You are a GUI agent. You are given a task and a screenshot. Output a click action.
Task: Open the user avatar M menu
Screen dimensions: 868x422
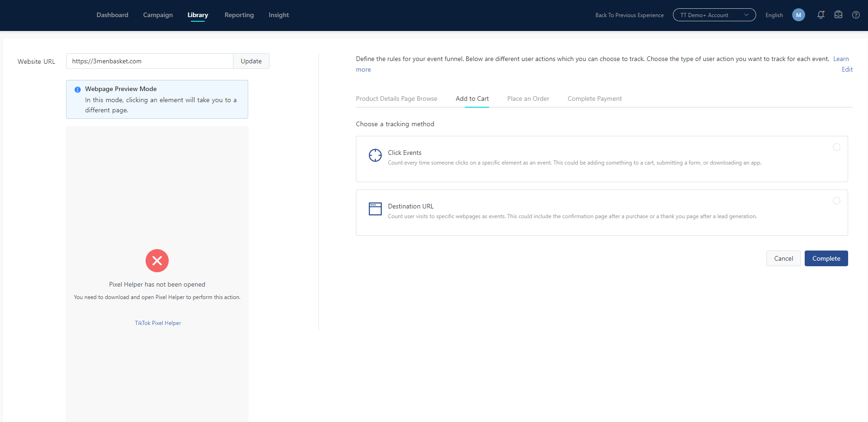pyautogui.click(x=799, y=15)
